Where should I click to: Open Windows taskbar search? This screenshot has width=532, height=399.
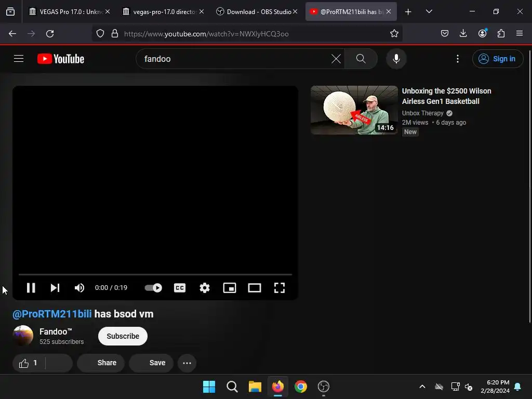pos(232,387)
